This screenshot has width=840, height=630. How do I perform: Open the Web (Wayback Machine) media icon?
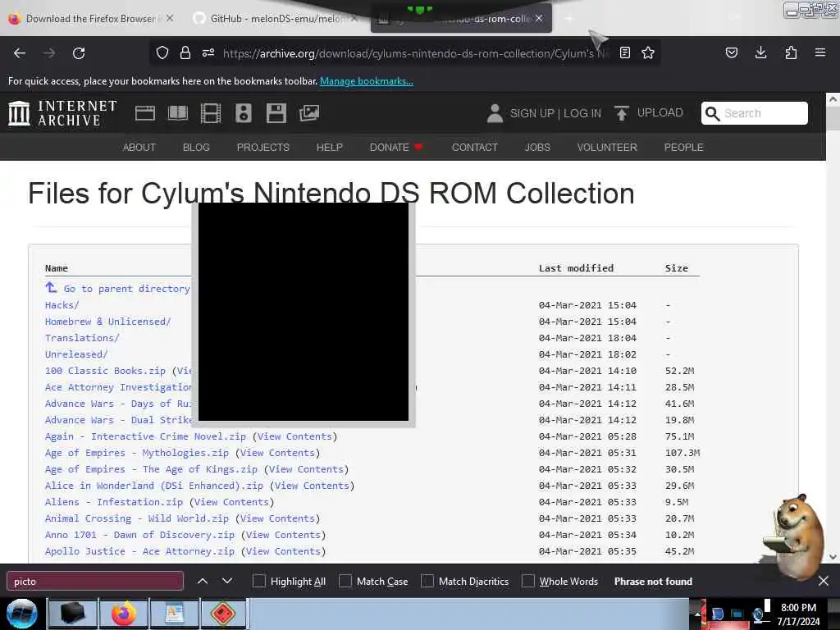145,113
